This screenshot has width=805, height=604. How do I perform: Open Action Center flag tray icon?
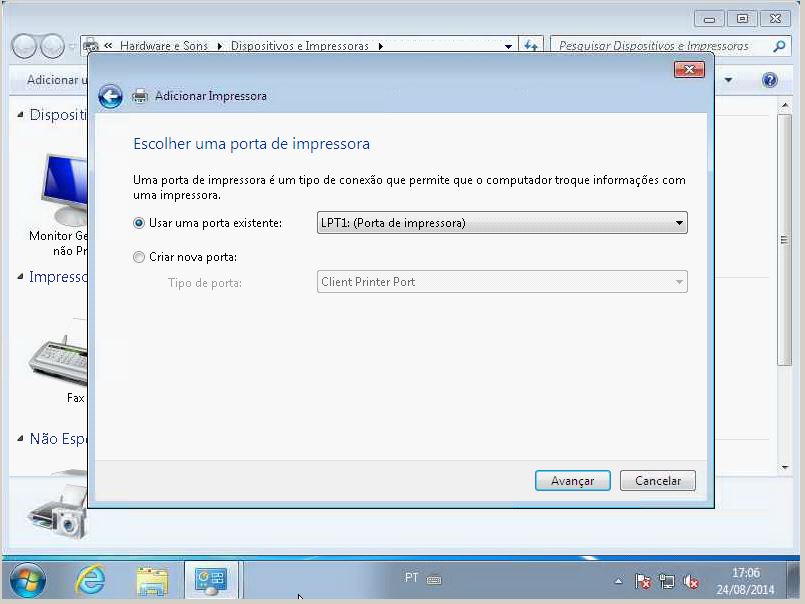point(643,581)
